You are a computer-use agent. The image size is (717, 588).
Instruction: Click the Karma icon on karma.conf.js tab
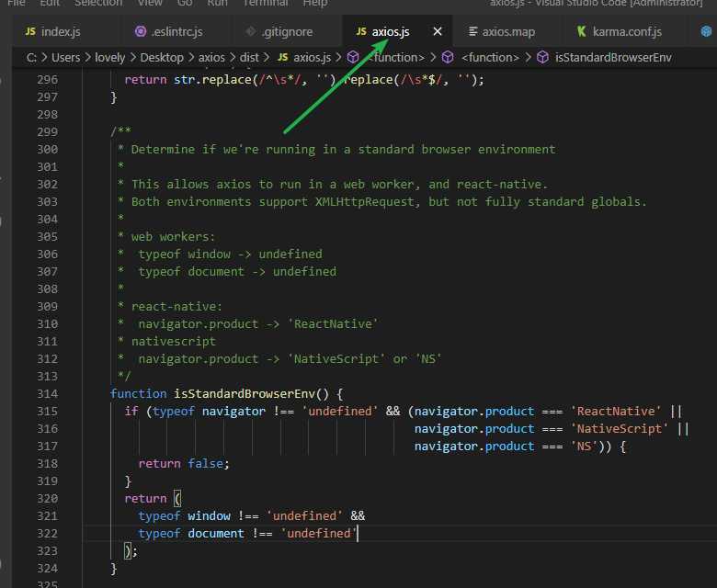(581, 31)
